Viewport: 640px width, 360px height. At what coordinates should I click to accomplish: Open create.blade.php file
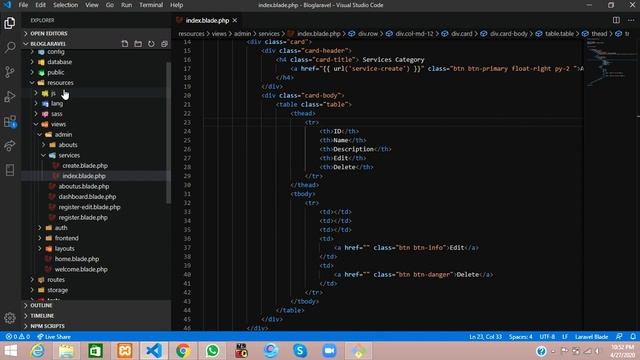pyautogui.click(x=85, y=166)
